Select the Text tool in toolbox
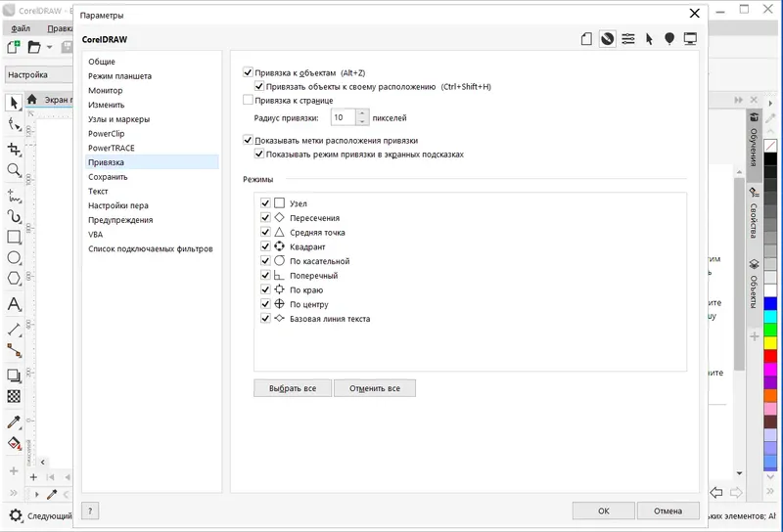Viewport: 783px width, 532px height. (x=14, y=304)
